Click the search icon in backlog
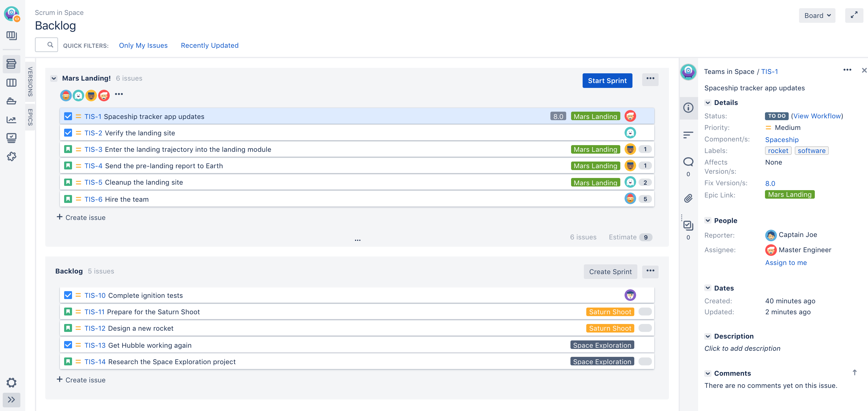The image size is (868, 411). pyautogui.click(x=50, y=44)
